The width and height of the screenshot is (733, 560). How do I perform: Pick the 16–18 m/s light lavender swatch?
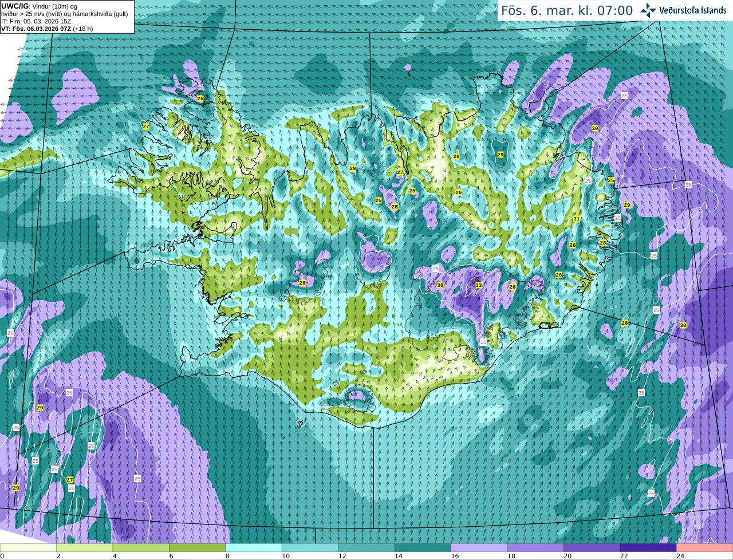pyautogui.click(x=479, y=548)
